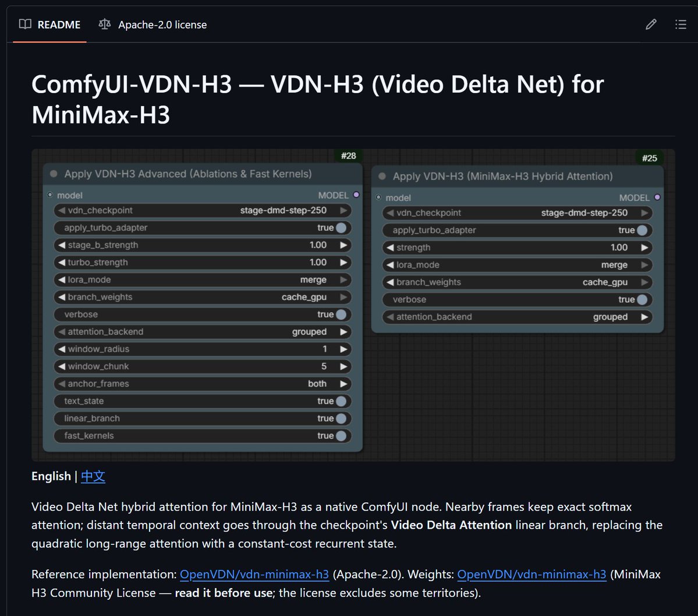Open attention_backend combo in Advanced node
The width and height of the screenshot is (698, 616).
(203, 332)
